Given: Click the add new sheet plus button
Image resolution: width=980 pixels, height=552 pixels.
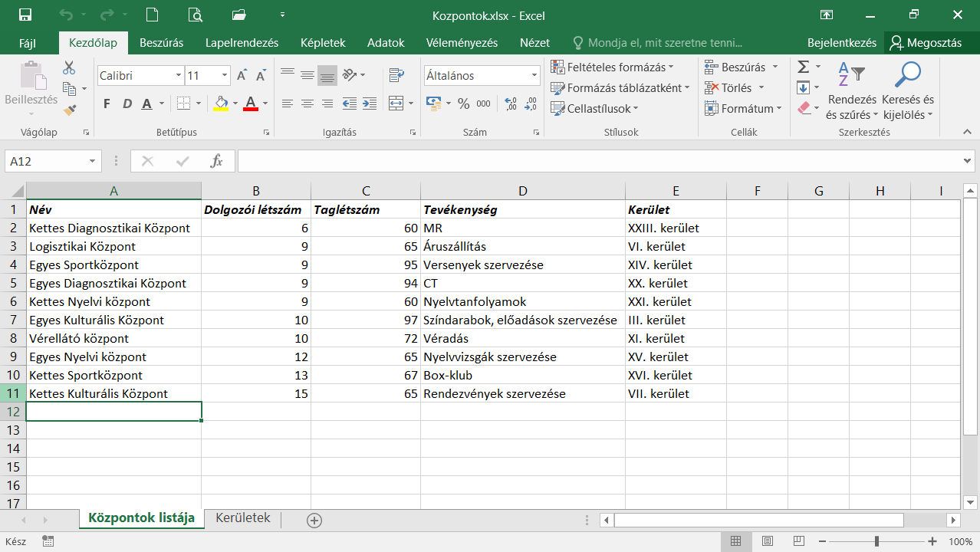Looking at the screenshot, I should pyautogui.click(x=314, y=520).
